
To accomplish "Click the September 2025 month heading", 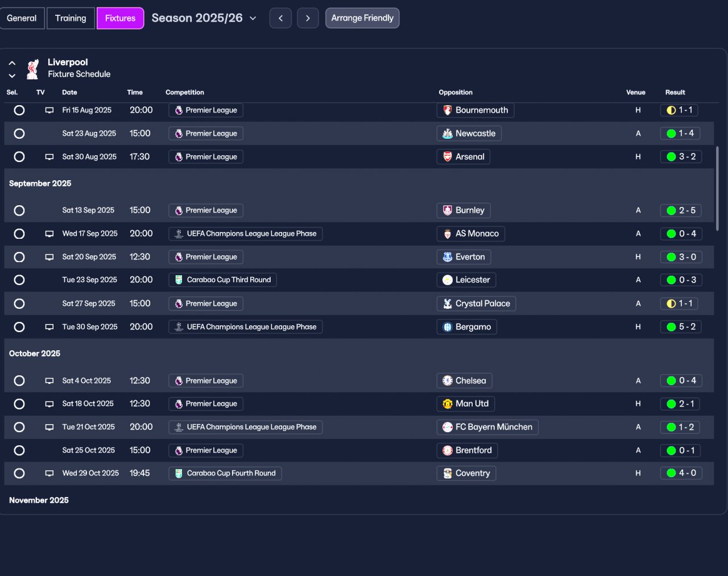I will (40, 184).
